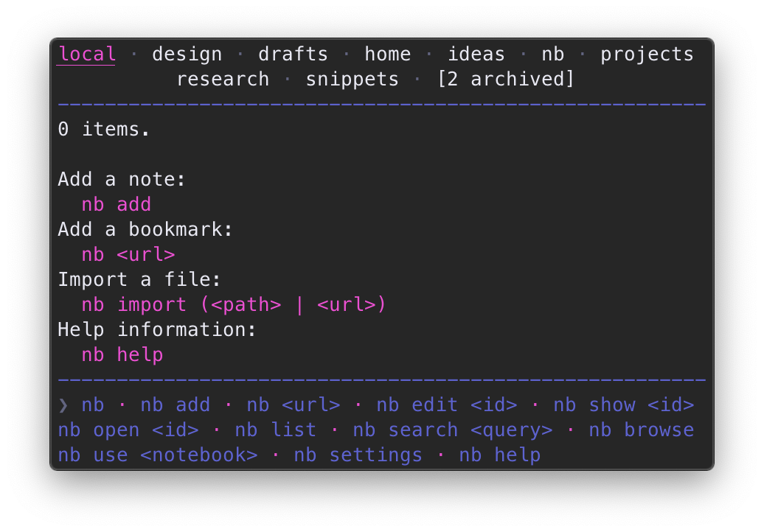Switch to the design notebook

coord(187,53)
